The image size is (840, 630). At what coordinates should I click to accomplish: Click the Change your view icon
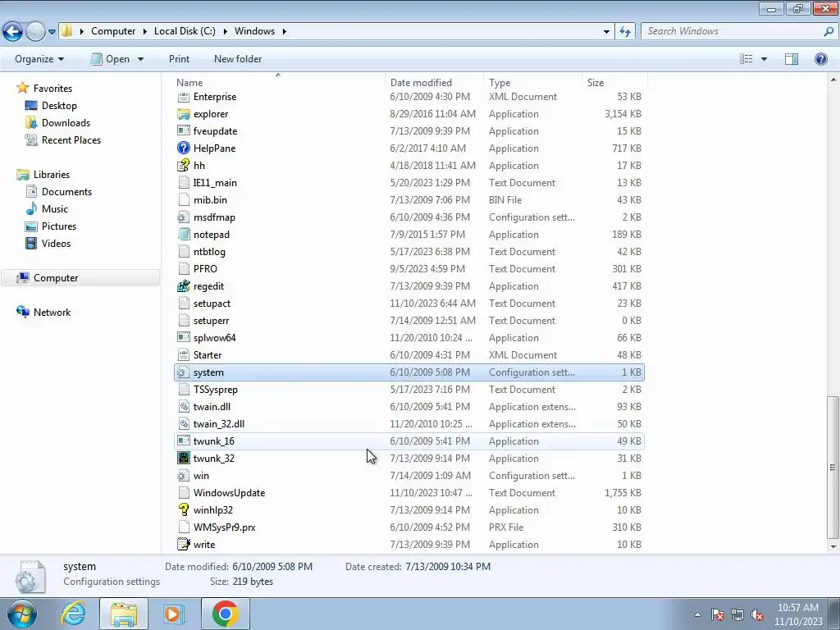pos(746,59)
